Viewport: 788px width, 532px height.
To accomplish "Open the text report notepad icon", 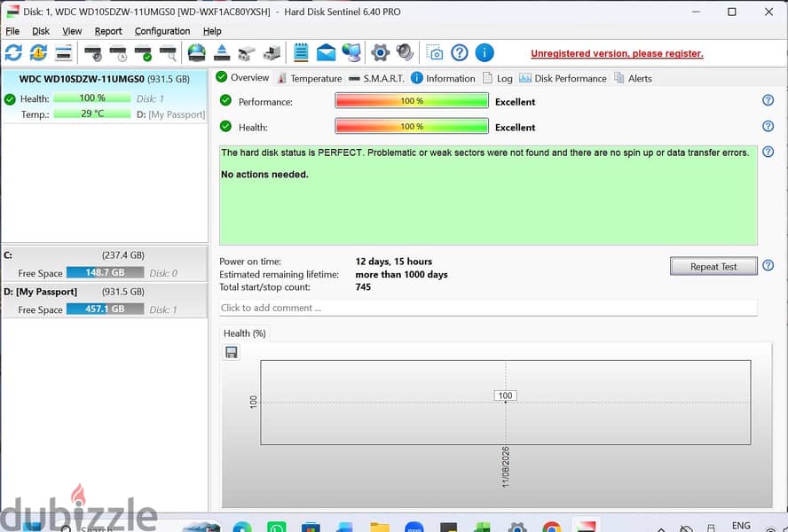I will coord(301,52).
